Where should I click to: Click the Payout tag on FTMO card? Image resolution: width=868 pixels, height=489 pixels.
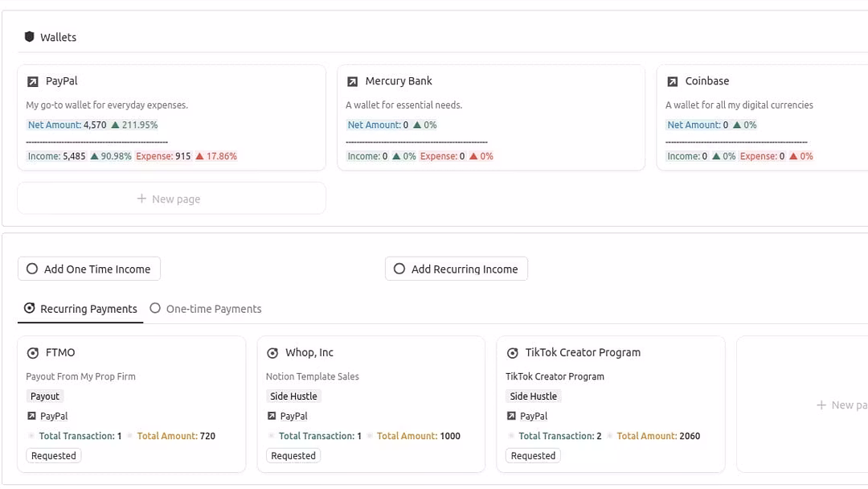coord(45,396)
